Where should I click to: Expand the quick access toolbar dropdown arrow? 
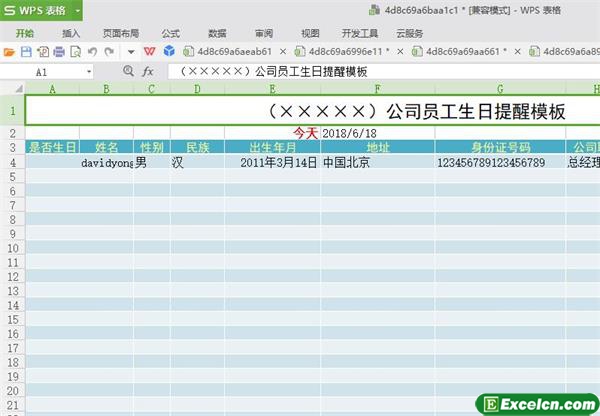(x=131, y=52)
